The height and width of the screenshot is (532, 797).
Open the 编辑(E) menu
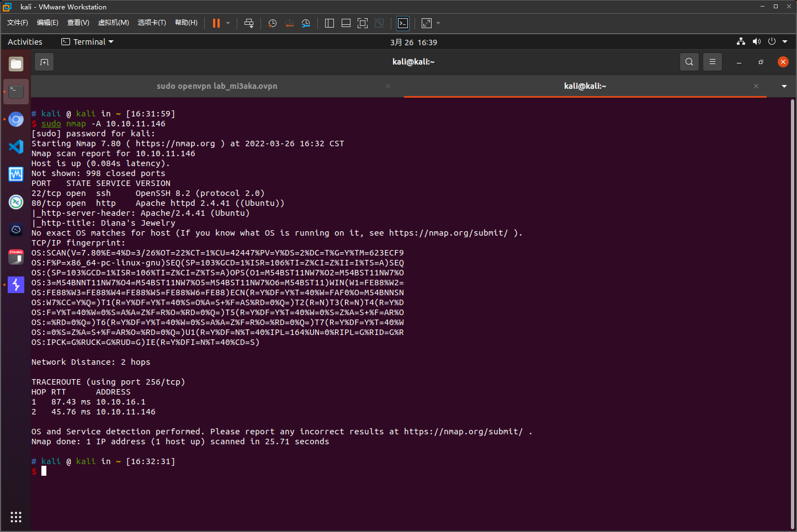[x=47, y=23]
